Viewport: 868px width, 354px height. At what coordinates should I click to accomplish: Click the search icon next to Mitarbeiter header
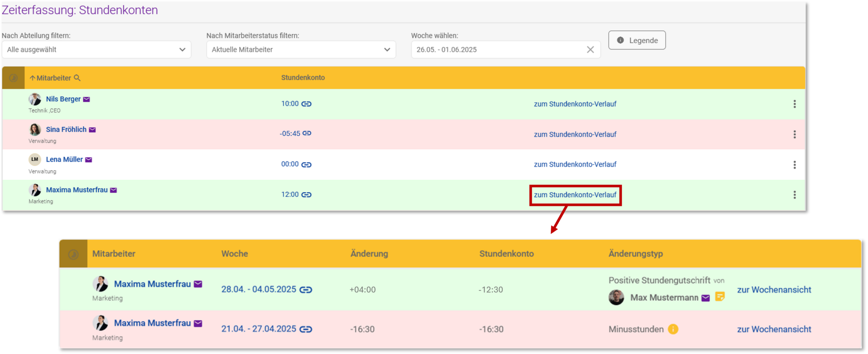[77, 78]
